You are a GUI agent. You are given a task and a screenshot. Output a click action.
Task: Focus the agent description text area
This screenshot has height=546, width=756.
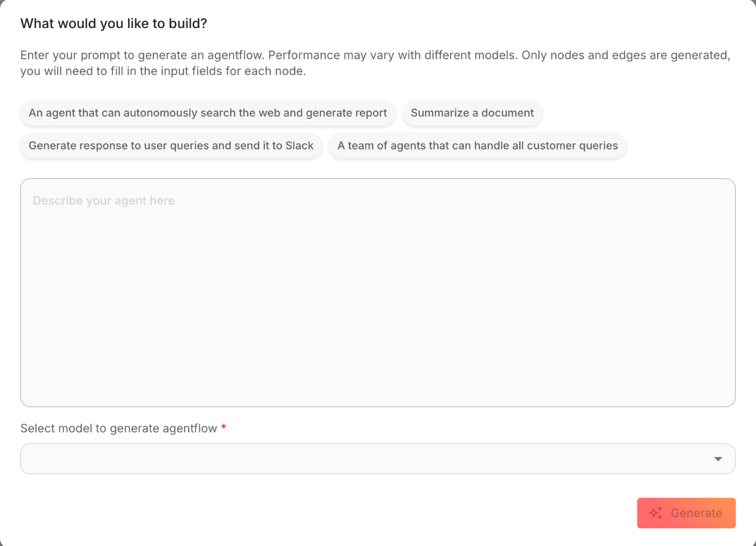coord(378,292)
